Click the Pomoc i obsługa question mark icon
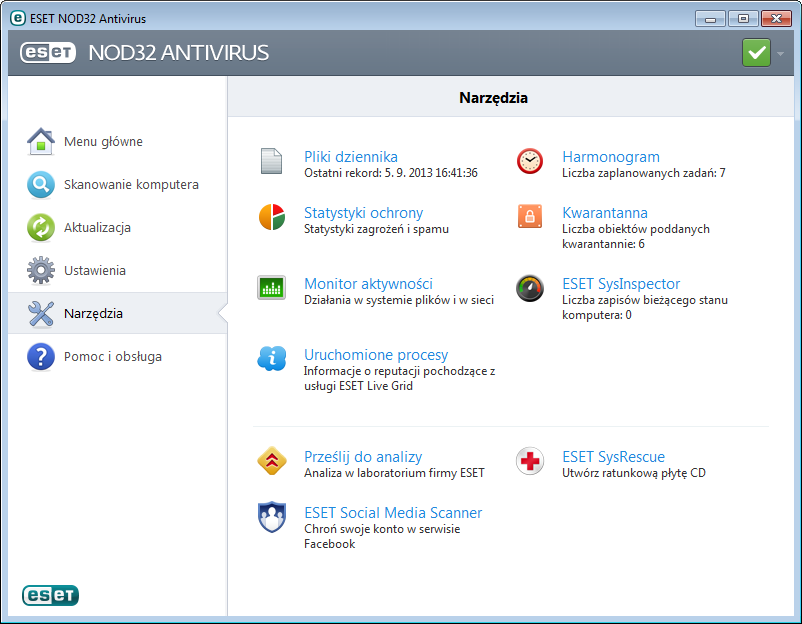Screen dimensions: 802x624 pos(41,356)
